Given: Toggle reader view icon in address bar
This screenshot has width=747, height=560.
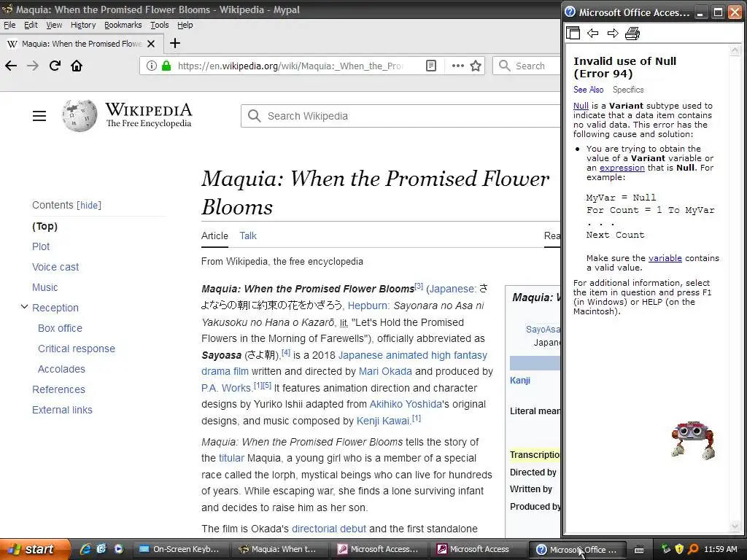Looking at the screenshot, I should click(x=431, y=66).
